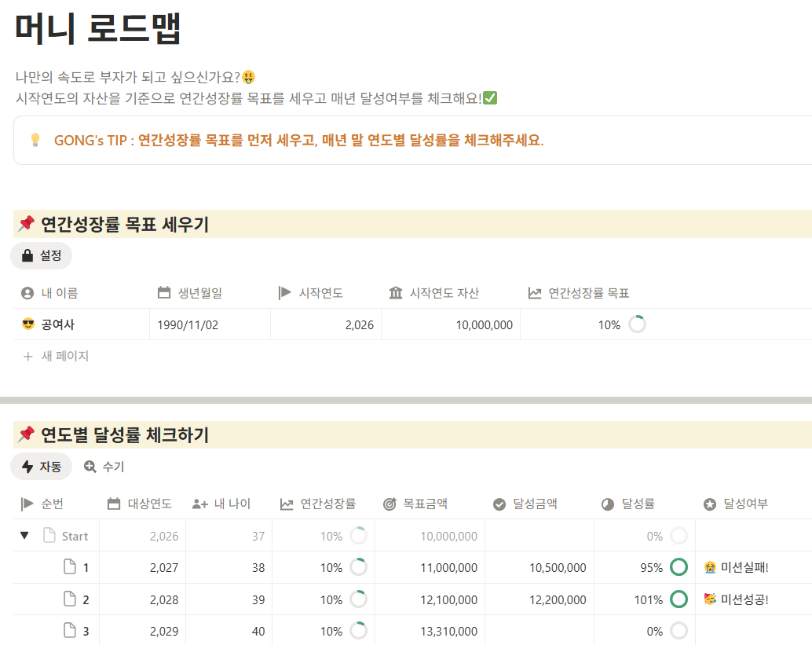Select the 연간성장률 목표 chart icon
Screen dimensions: 812x645
pos(535,292)
